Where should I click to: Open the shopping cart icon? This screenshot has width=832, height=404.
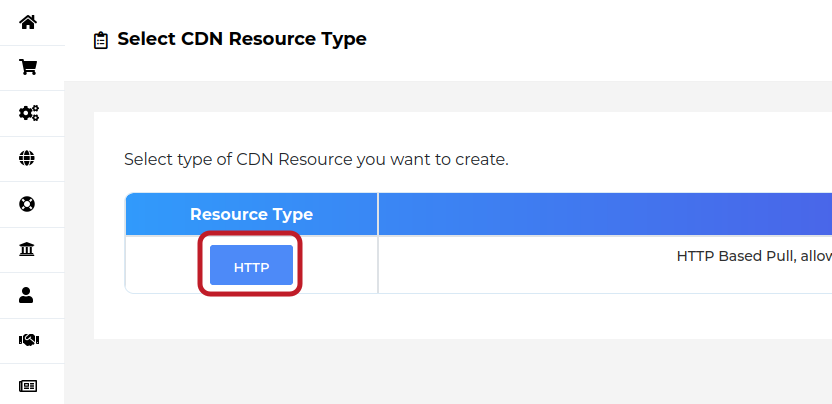28,67
